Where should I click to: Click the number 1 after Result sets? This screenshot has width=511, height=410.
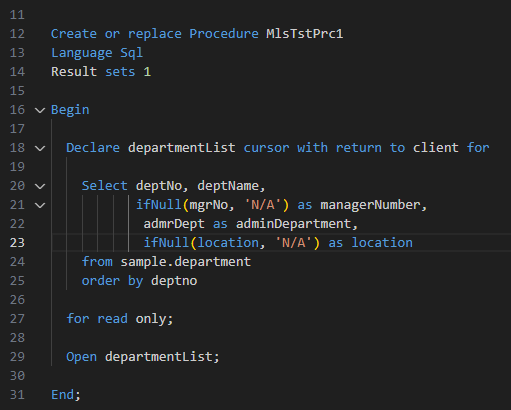[x=147, y=72]
